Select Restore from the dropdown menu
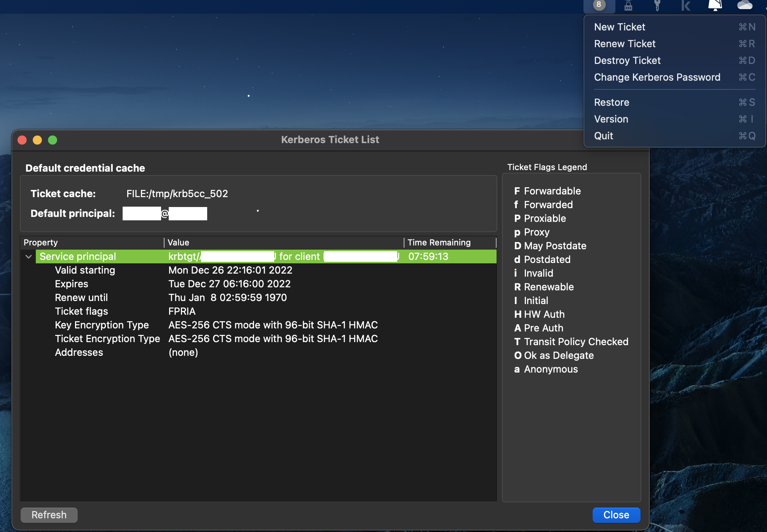Image resolution: width=767 pixels, height=532 pixels. pos(612,102)
